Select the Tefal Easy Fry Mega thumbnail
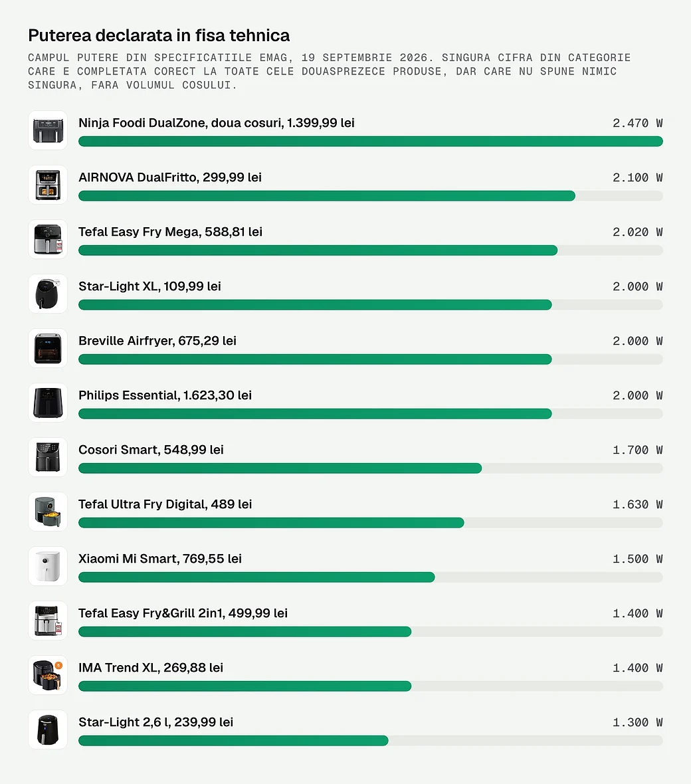 [47, 239]
